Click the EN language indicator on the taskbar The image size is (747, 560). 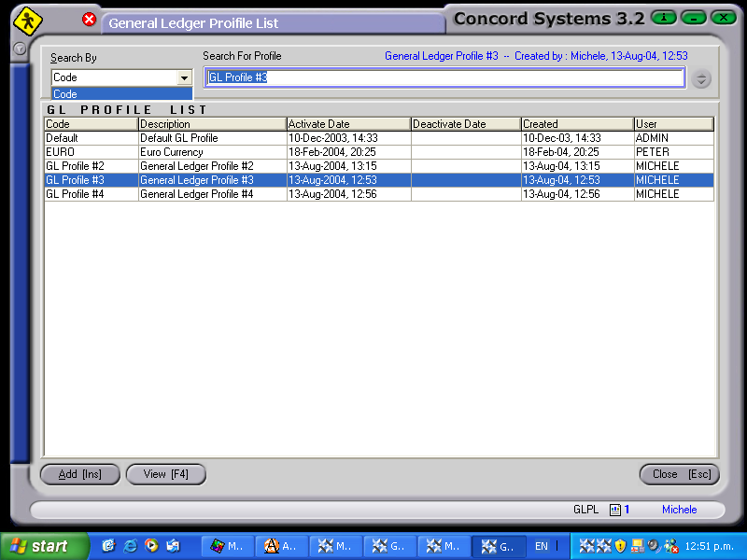pos(540,546)
